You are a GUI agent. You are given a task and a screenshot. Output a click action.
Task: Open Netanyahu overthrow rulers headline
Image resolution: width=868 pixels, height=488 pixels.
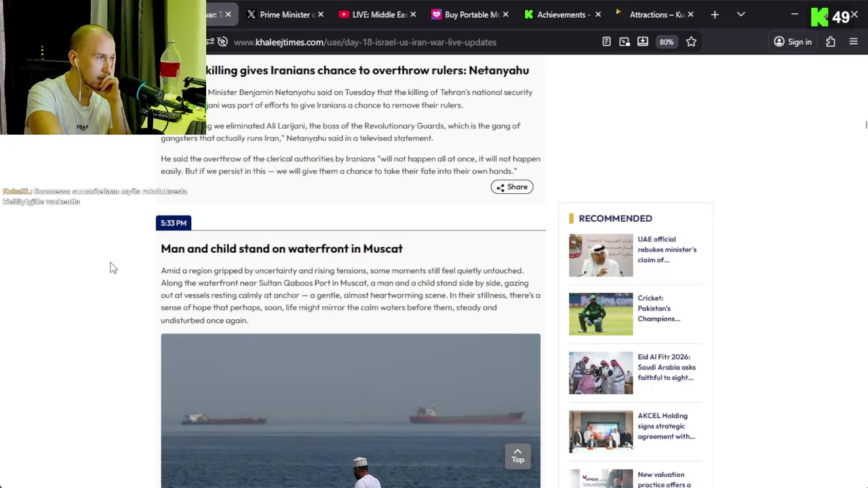pos(367,70)
